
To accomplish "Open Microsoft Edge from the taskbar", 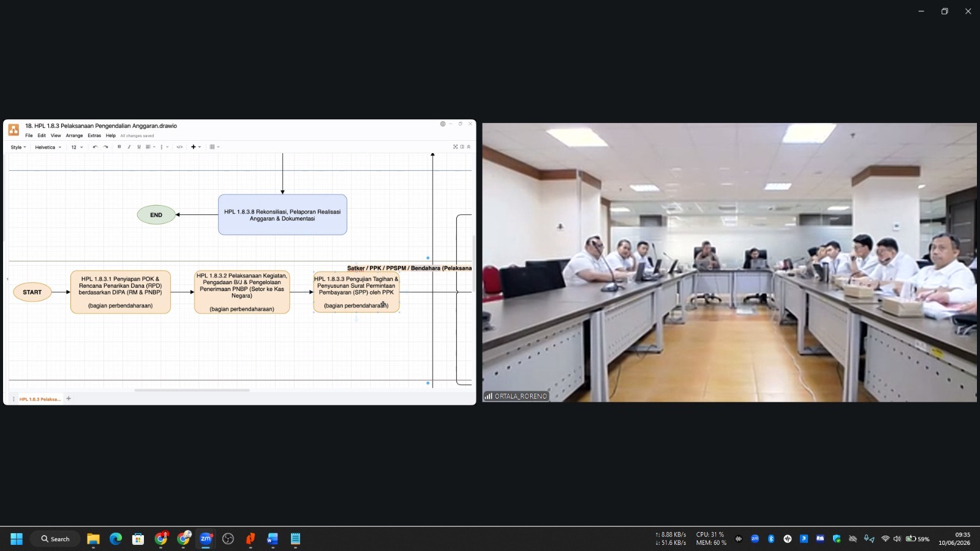I will 116,539.
